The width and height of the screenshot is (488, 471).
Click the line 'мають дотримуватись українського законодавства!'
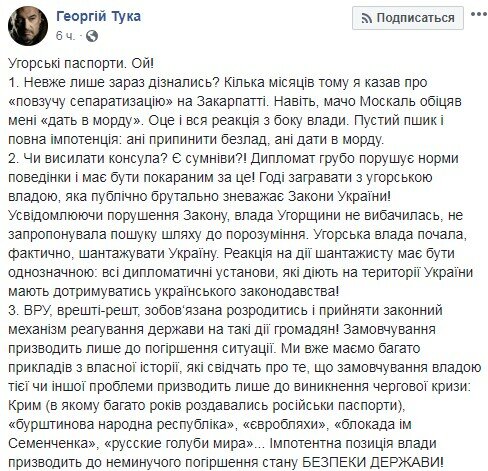tap(173, 291)
